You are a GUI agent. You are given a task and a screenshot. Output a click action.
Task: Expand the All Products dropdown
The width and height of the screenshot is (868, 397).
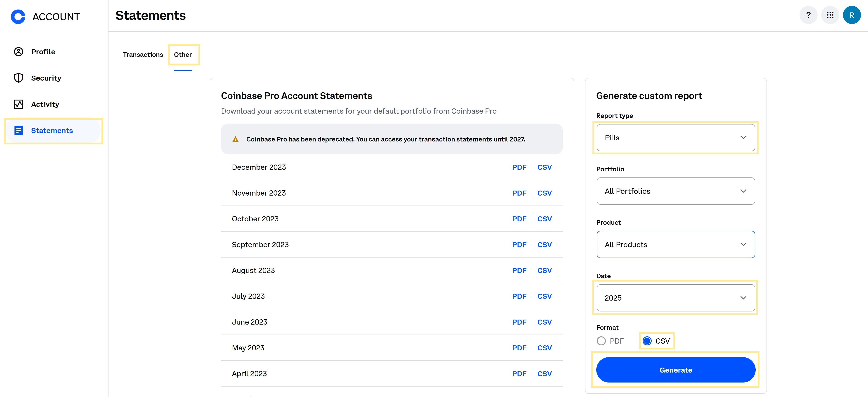676,244
